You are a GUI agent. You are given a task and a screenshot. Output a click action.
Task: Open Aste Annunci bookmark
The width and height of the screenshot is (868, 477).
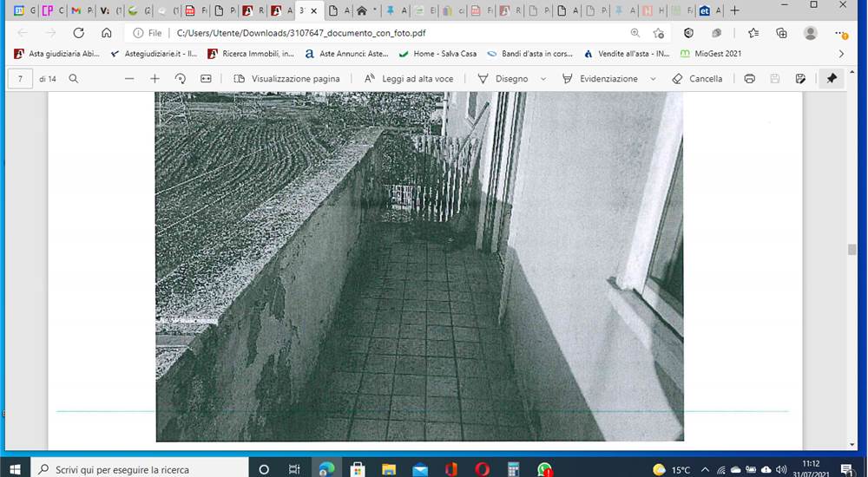pos(346,54)
